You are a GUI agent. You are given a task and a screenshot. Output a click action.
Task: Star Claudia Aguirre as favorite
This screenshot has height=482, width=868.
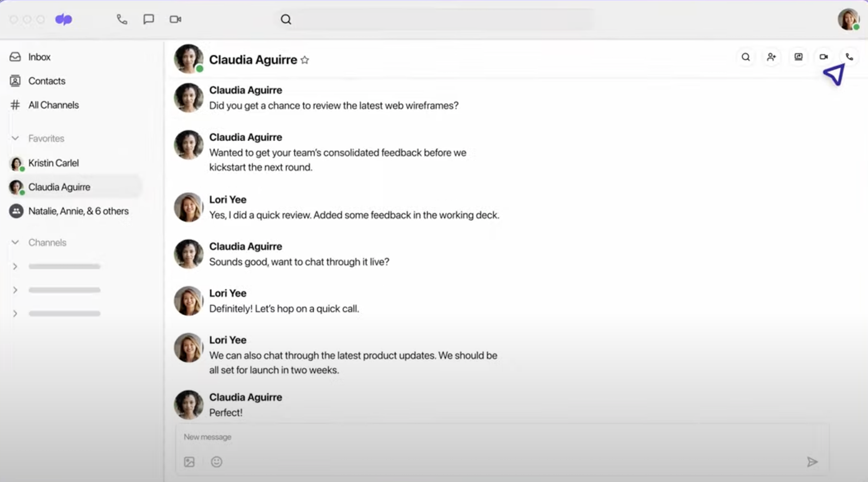[x=305, y=60]
